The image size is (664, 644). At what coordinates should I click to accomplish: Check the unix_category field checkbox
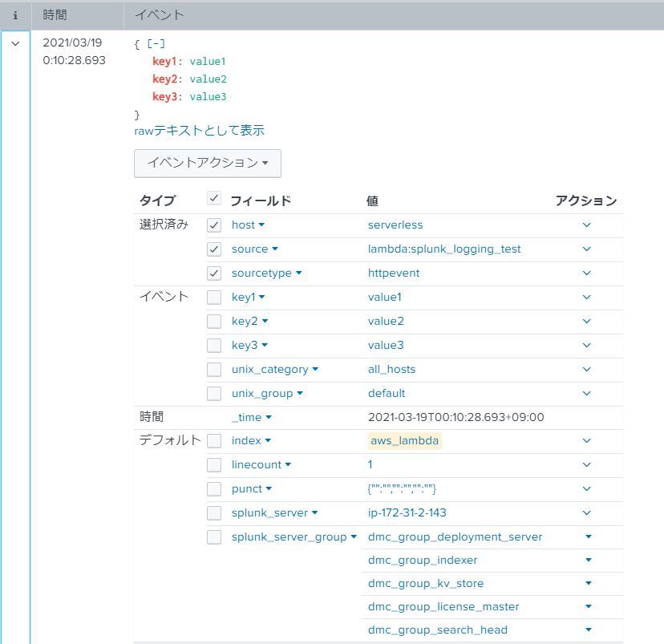(x=214, y=369)
